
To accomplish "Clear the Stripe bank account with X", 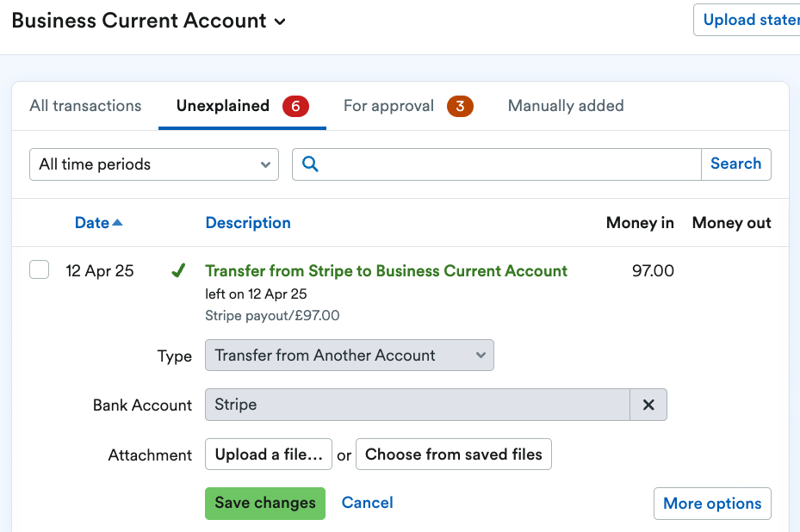I will 648,405.
